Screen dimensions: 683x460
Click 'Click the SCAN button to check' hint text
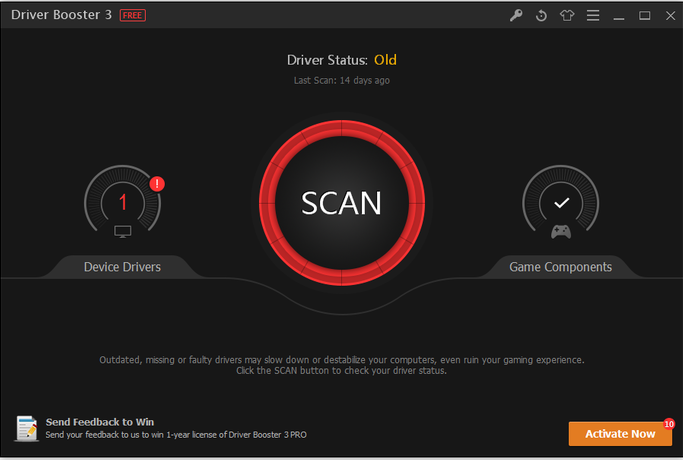[342, 371]
